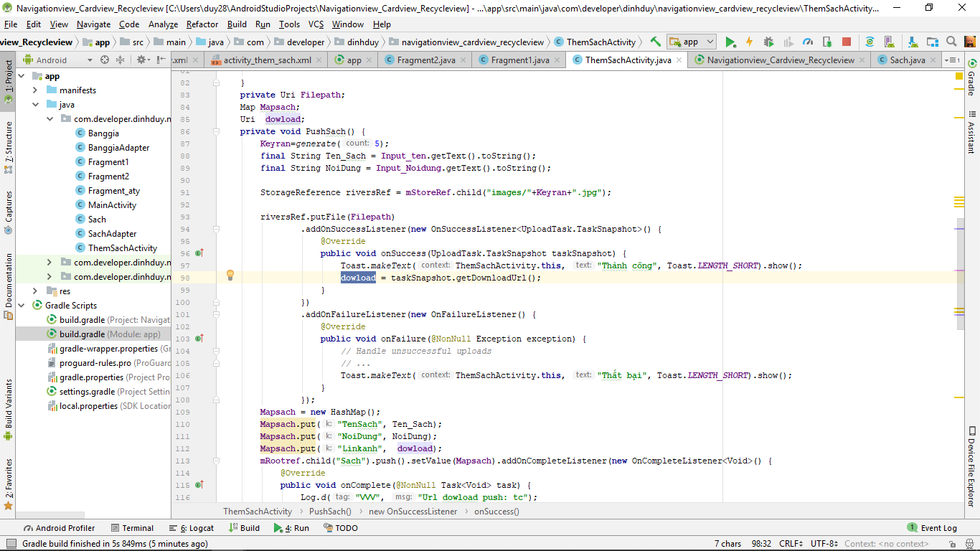Viewport: 980px width, 551px height.
Task: Expand the res folder
Action: coord(35,291)
